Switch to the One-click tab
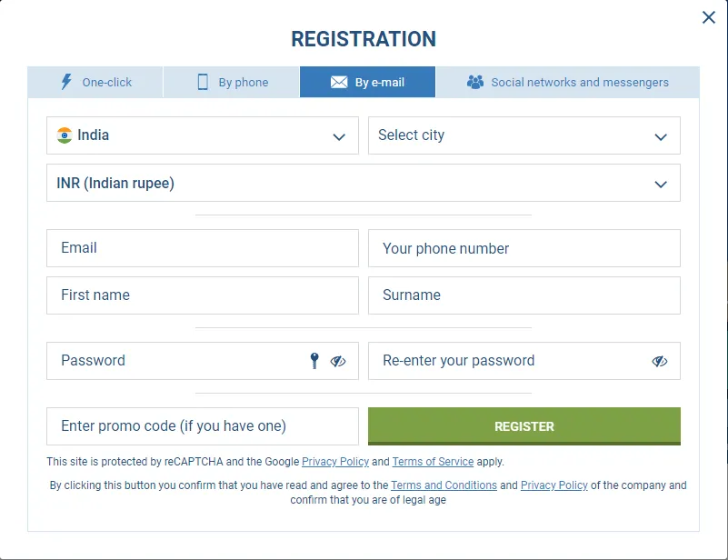 95,82
